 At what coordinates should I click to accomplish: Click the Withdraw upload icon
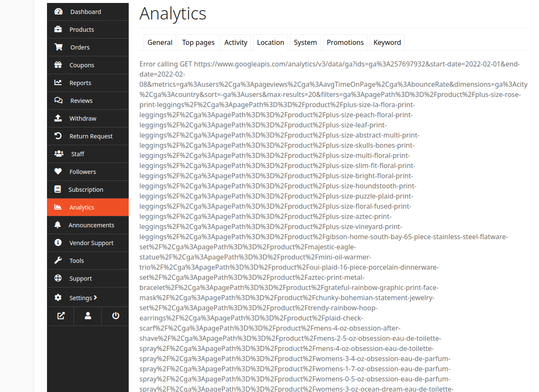point(58,119)
